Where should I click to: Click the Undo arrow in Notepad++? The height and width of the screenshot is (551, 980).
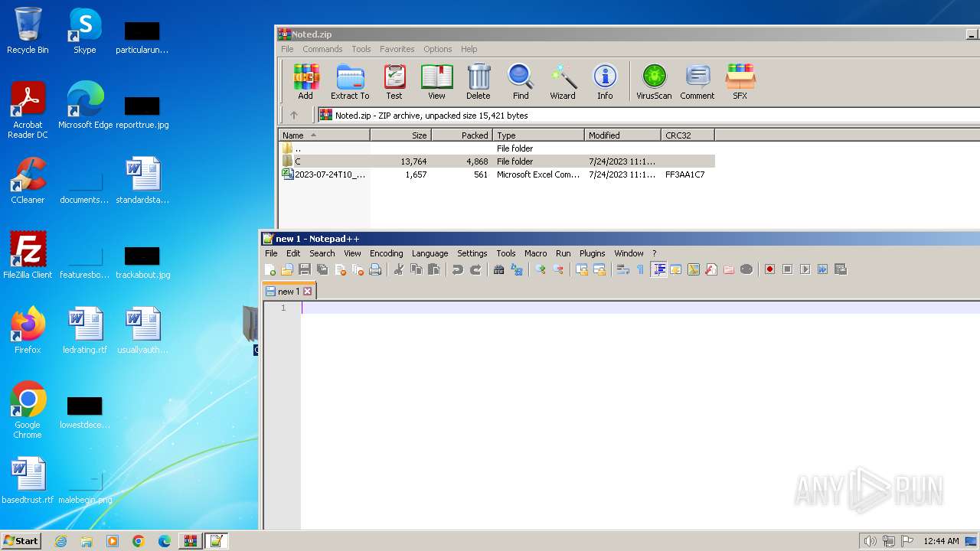coord(457,269)
